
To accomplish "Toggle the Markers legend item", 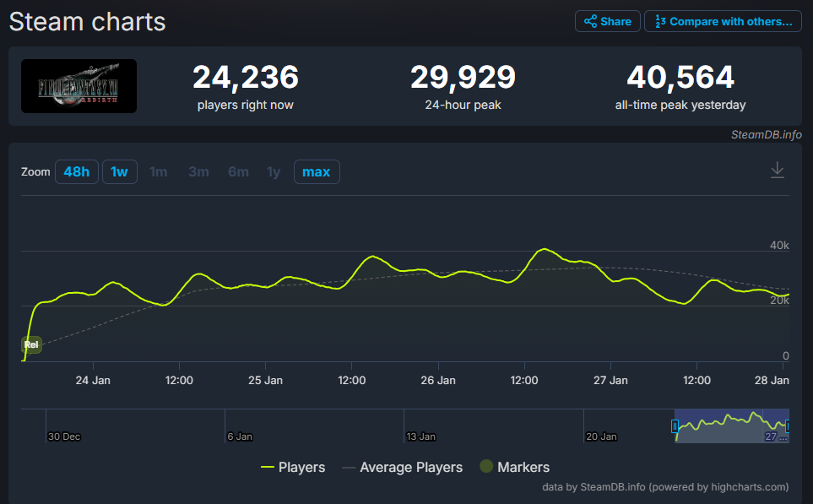I will pyautogui.click(x=514, y=467).
